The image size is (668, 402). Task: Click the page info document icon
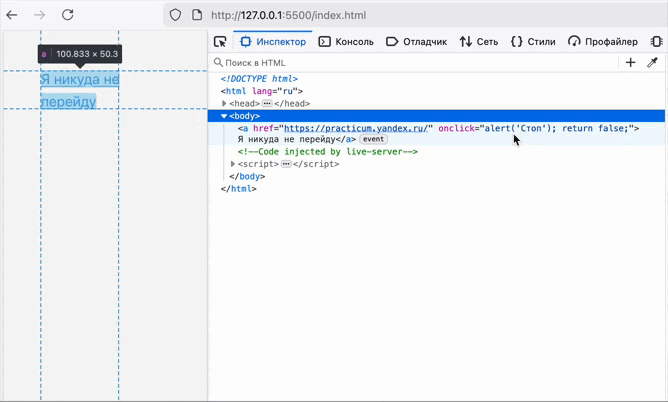coord(197,15)
